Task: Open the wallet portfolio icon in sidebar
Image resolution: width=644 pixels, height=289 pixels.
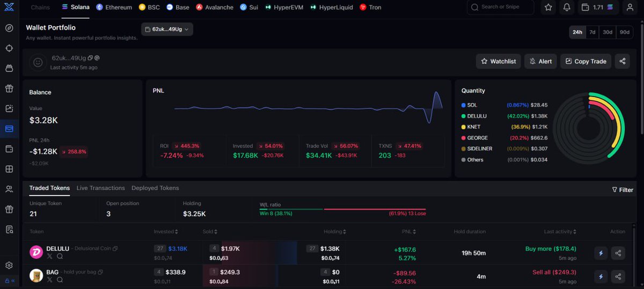Action: click(x=9, y=129)
